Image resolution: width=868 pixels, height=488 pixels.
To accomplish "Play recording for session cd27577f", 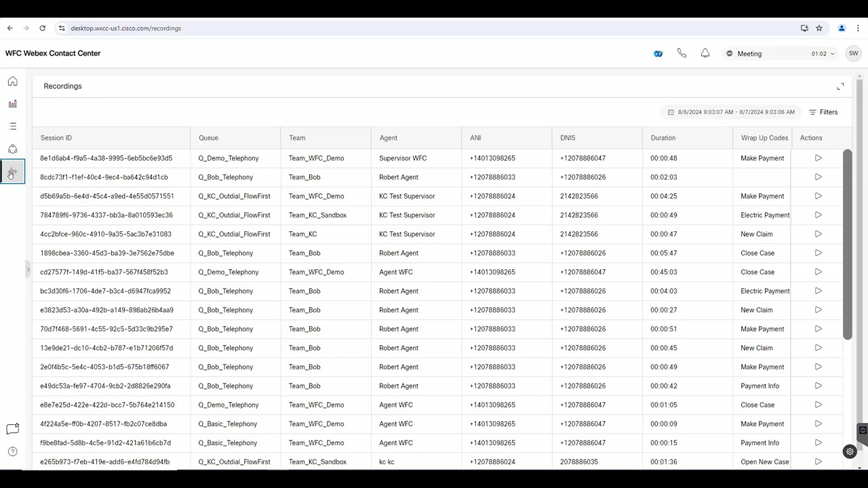I will pos(818,272).
